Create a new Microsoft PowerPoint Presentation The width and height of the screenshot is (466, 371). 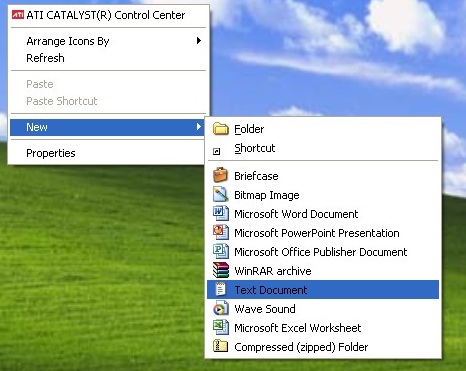323,233
